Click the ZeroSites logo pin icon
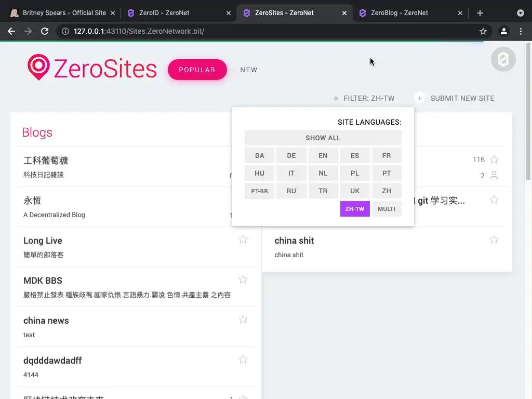The height and width of the screenshot is (399, 532). click(x=38, y=67)
